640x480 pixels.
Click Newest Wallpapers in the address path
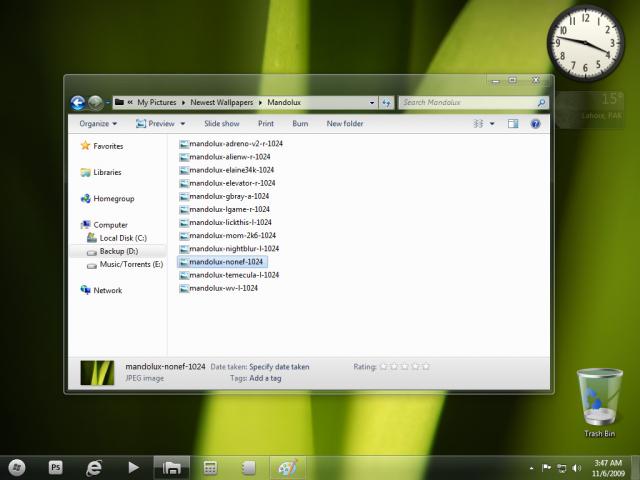pyautogui.click(x=222, y=102)
